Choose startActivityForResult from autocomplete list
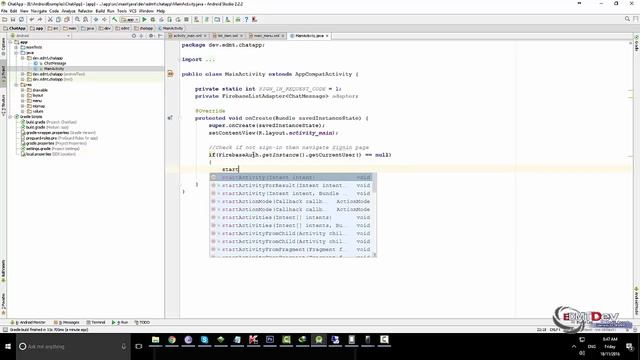640x360 pixels. pos(291,185)
